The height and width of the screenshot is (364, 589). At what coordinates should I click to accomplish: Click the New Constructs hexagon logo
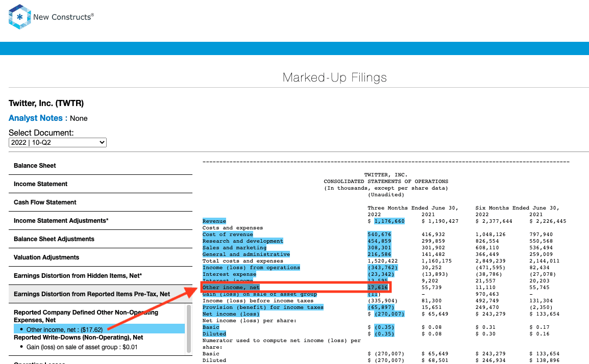tap(19, 17)
